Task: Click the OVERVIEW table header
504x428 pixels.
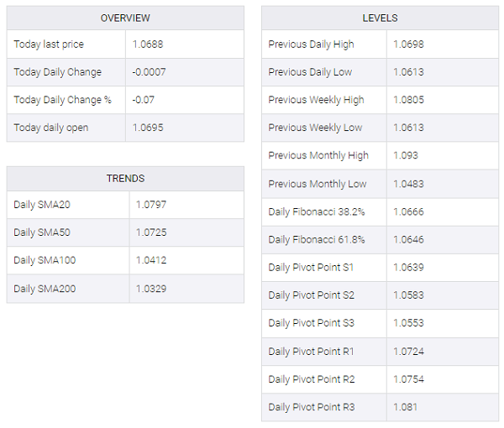Action: (125, 18)
